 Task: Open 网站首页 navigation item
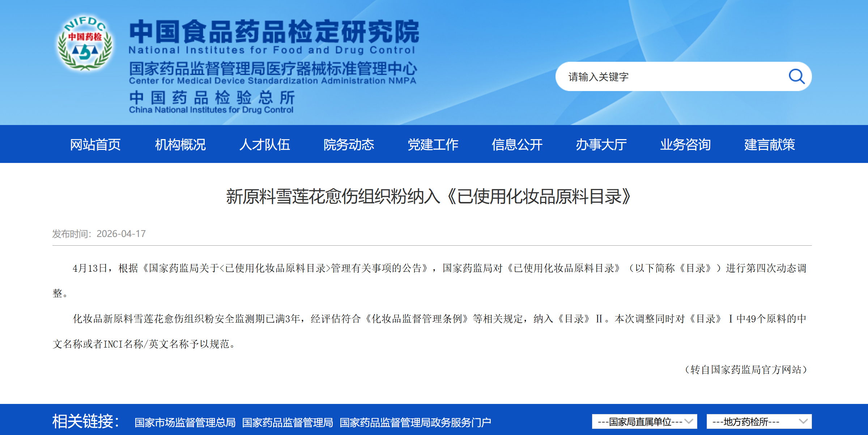(95, 145)
